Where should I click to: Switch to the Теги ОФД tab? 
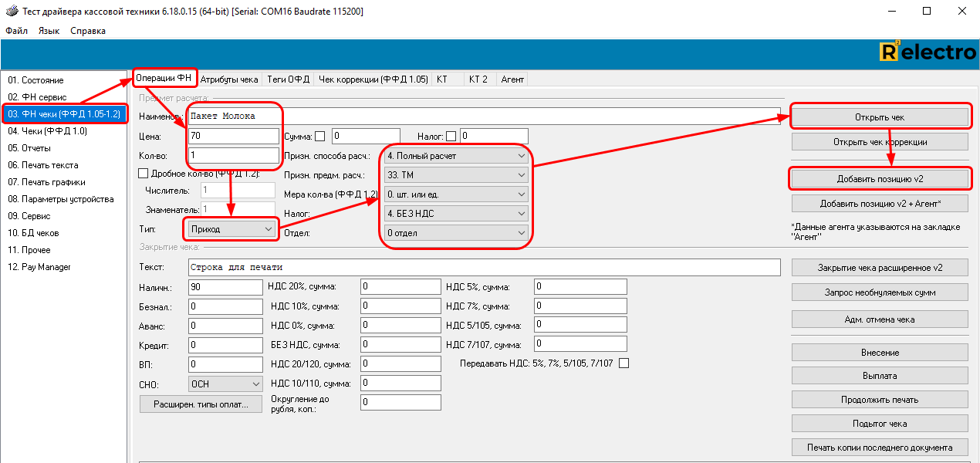tap(288, 79)
